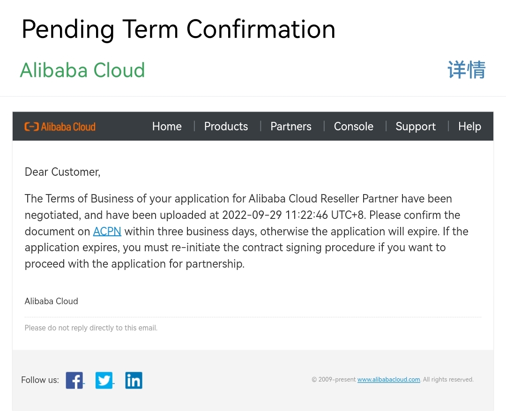The image size is (506, 420).
Task: Follow the ACPN hyperlink
Action: tap(107, 232)
